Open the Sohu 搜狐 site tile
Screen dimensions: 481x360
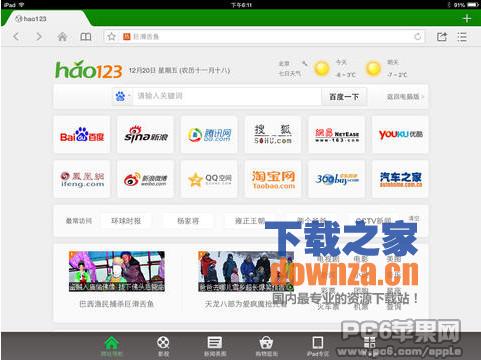(x=273, y=135)
